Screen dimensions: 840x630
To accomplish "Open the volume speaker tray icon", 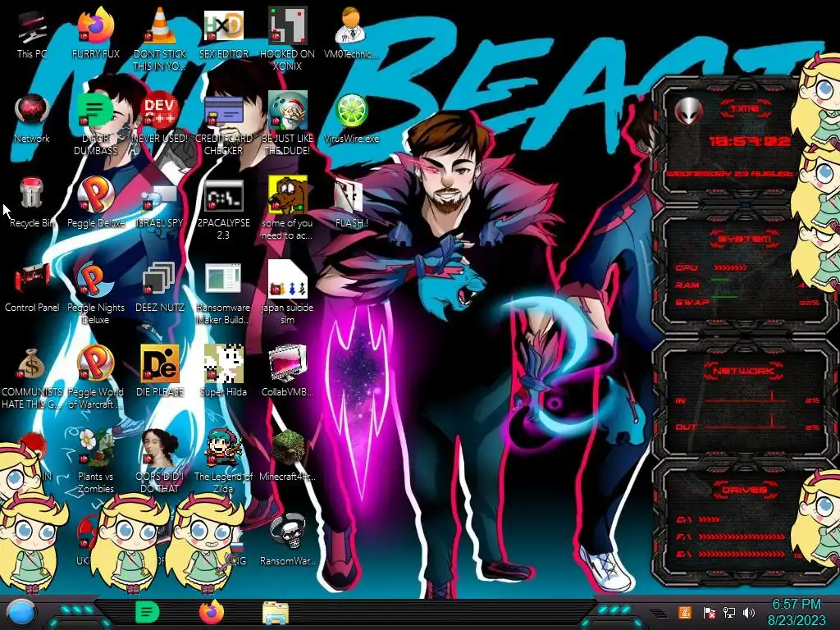I will 749,613.
